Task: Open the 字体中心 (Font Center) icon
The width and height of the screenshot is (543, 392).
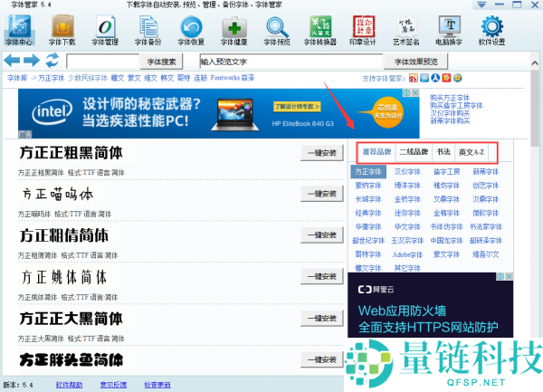Action: (x=18, y=30)
